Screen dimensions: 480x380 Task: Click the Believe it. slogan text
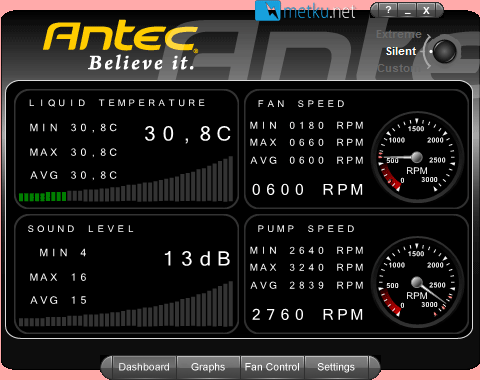[x=141, y=63]
